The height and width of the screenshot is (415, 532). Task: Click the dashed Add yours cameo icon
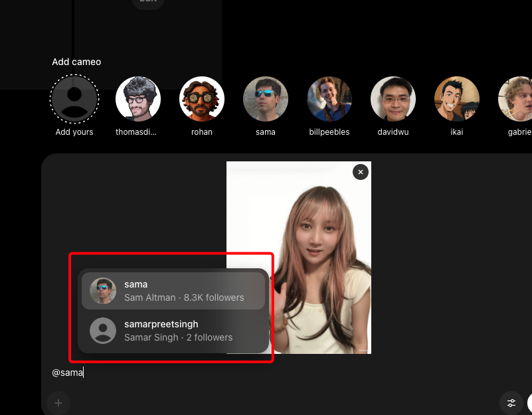click(74, 99)
